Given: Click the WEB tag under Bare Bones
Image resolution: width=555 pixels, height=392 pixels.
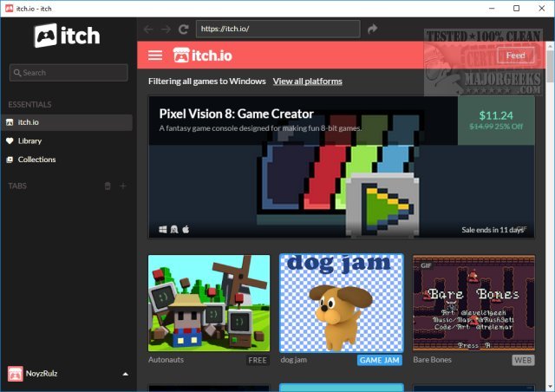Looking at the screenshot, I should pyautogui.click(x=523, y=360).
